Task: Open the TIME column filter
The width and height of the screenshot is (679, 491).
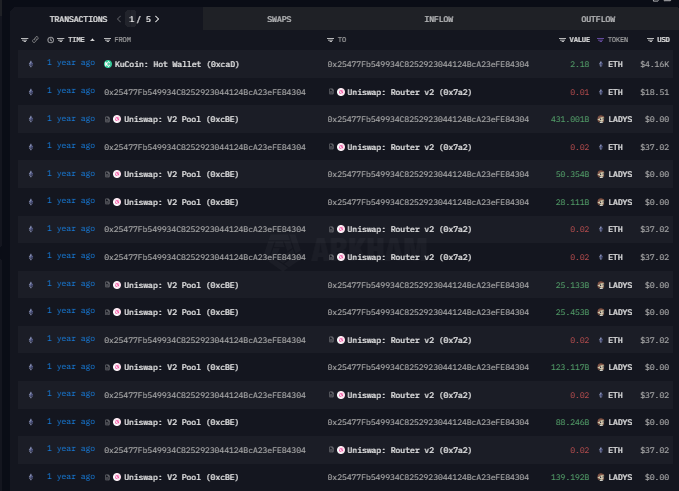Action: pyautogui.click(x=61, y=40)
